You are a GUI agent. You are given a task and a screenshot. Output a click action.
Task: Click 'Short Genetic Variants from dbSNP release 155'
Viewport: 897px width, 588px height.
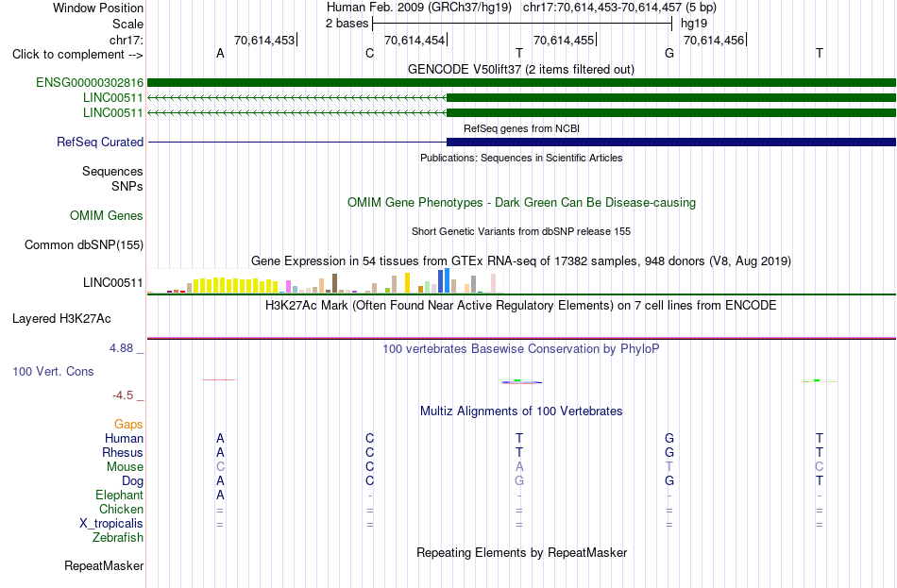pos(521,231)
